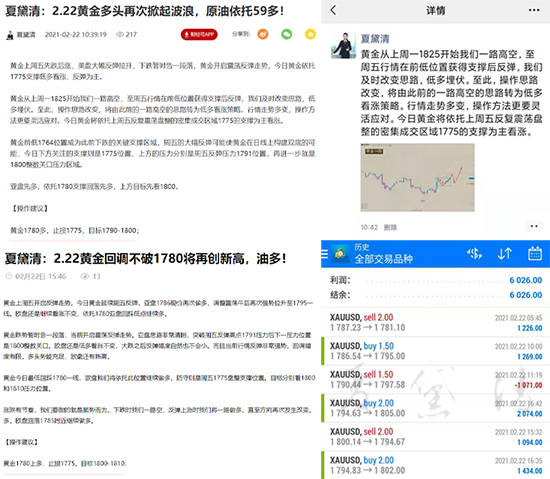Click the clock icon next to 02月22日 15:46

coord(9,276)
